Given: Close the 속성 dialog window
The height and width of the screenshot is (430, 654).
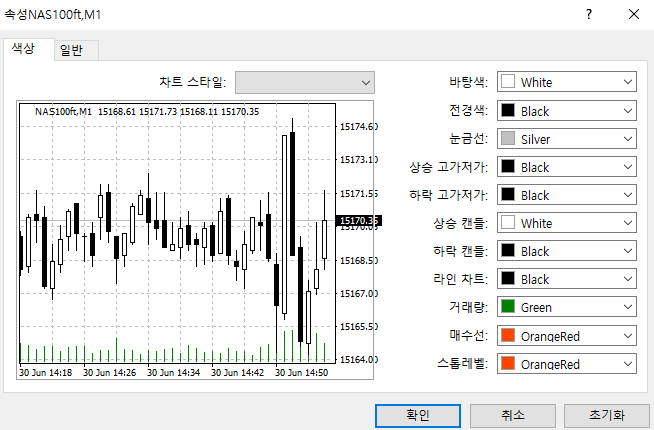Looking at the screenshot, I should click(634, 14).
